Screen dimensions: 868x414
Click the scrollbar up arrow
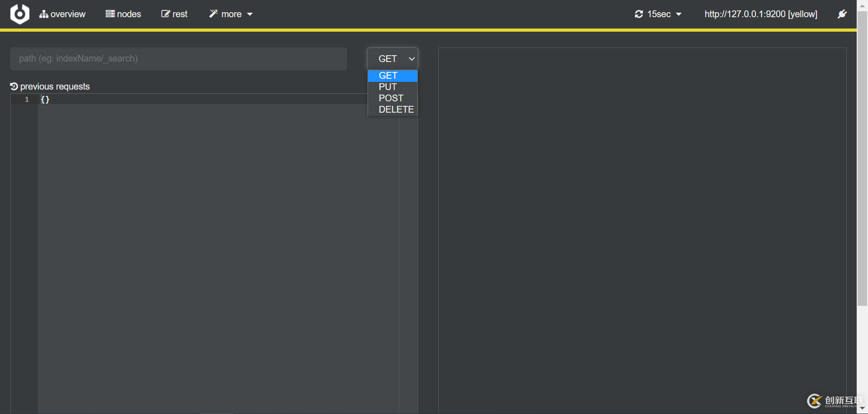coord(862,5)
